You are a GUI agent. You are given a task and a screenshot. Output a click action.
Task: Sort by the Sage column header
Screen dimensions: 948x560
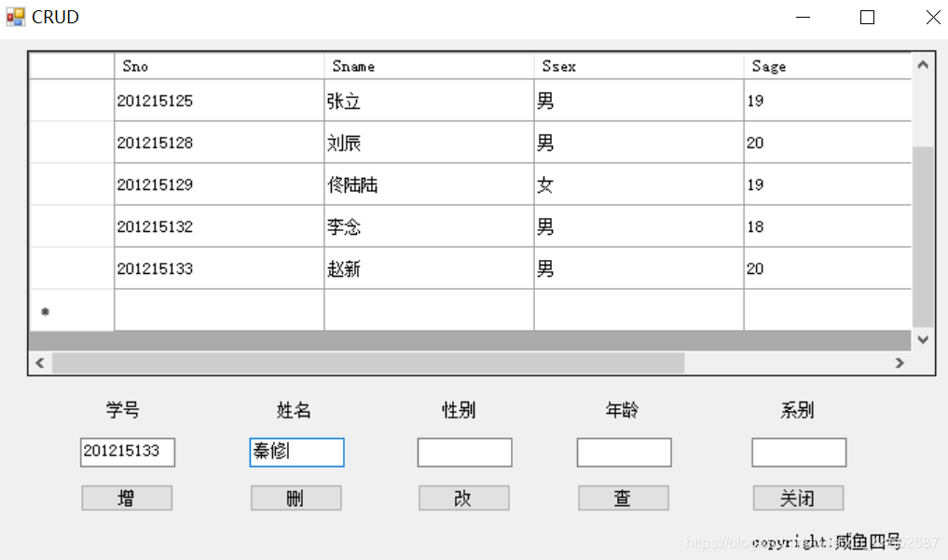(827, 66)
